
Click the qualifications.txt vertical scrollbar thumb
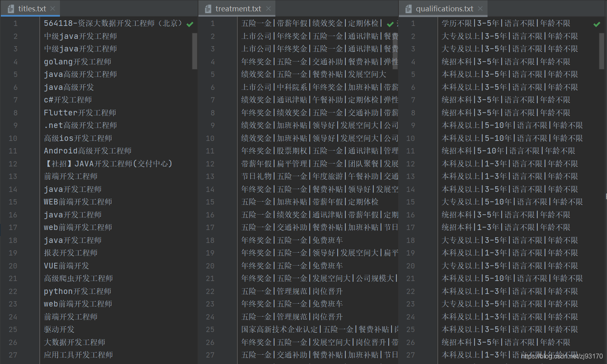pos(601,51)
